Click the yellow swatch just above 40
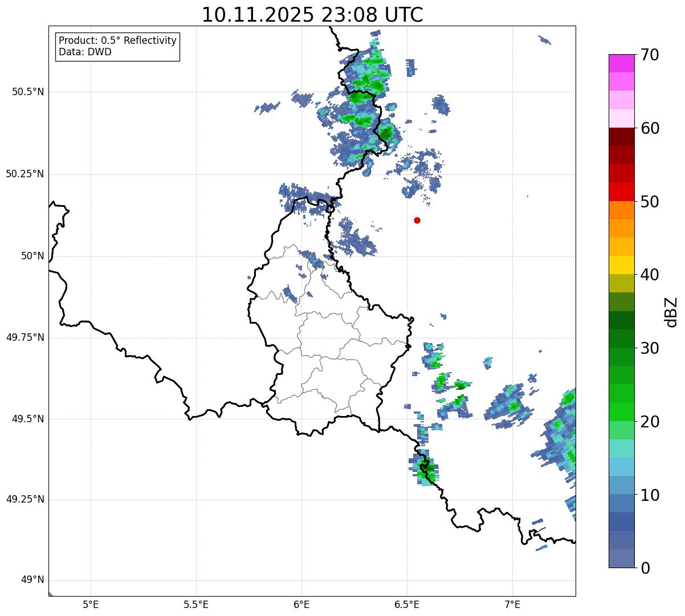This screenshot has width=685, height=616. coord(622,265)
